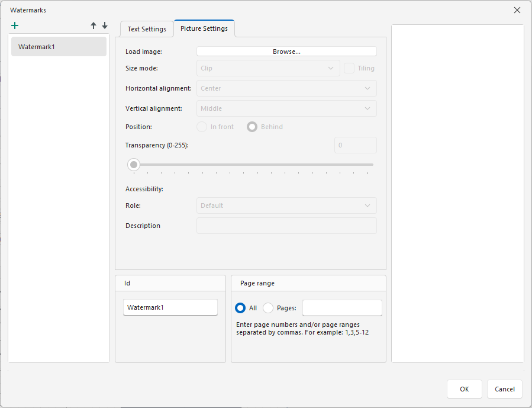Switch to the Text Settings tab

(146, 28)
